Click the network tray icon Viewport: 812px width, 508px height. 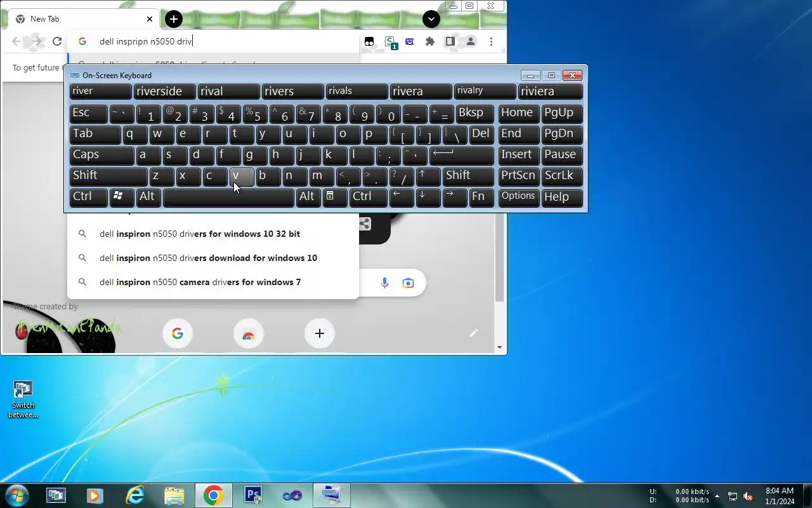733,496
